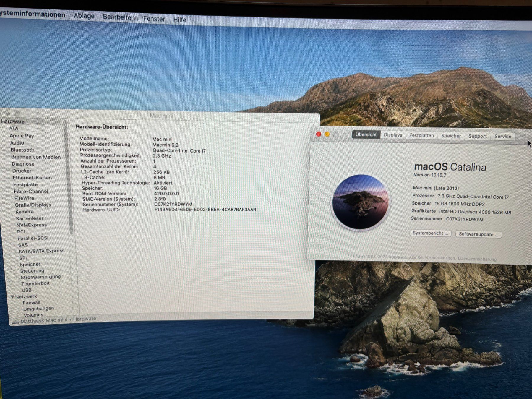This screenshot has width=532, height=399.
Task: Switch to the Displays tab
Action: coord(393,135)
